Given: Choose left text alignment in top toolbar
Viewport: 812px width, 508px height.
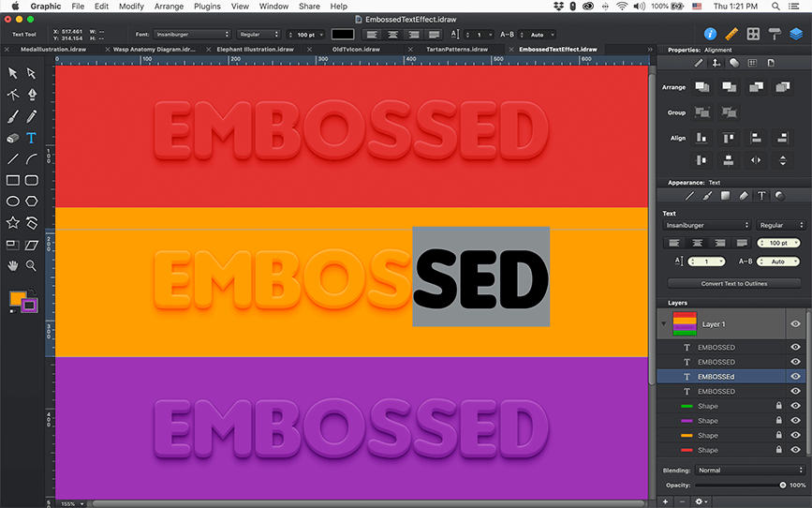Looking at the screenshot, I should click(372, 35).
